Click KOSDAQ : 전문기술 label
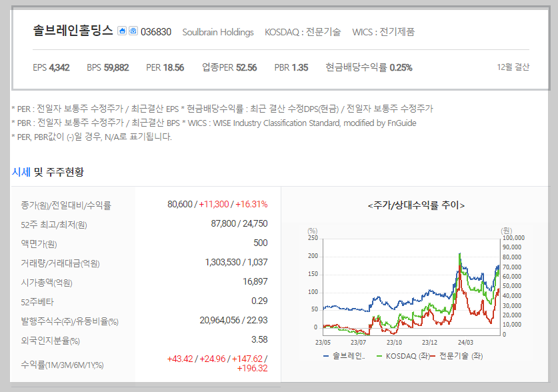 tap(303, 32)
